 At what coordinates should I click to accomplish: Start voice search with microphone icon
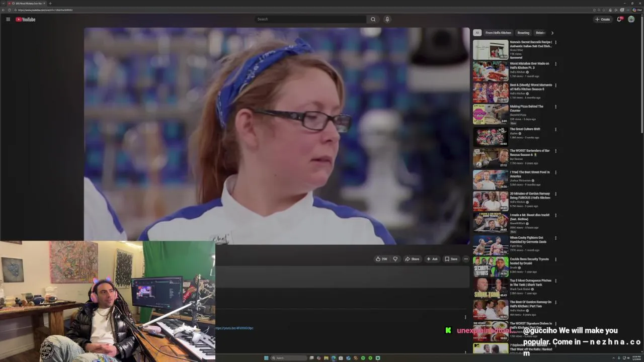click(387, 19)
